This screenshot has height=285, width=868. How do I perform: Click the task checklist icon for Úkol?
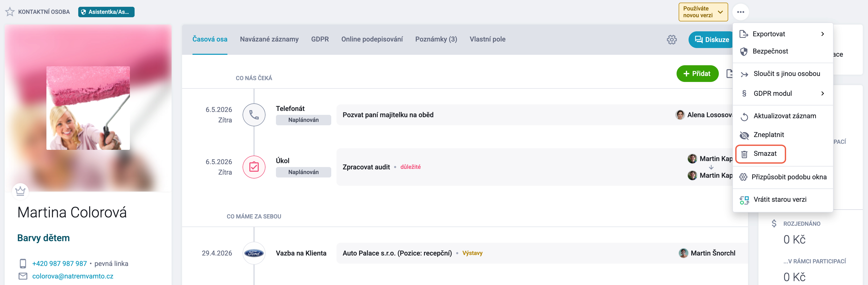(254, 167)
